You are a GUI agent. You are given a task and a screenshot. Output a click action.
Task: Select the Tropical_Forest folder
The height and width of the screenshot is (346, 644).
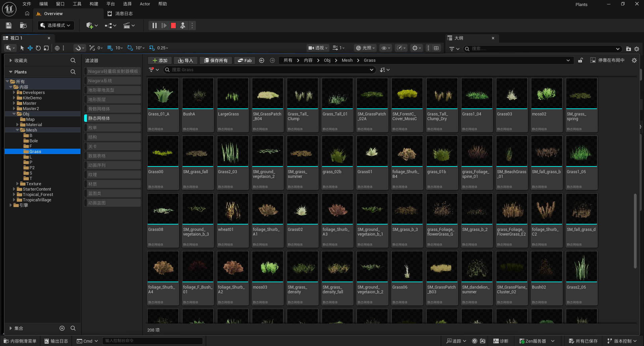pyautogui.click(x=38, y=194)
